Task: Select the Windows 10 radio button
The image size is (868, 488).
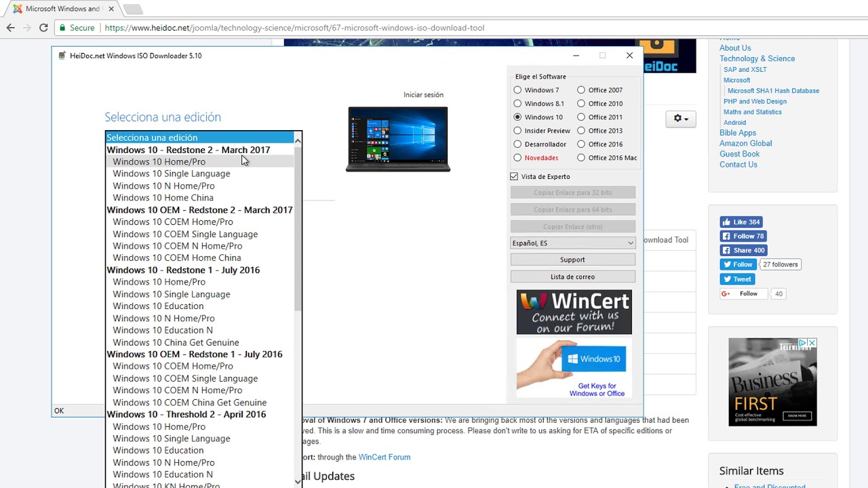Action: (517, 117)
